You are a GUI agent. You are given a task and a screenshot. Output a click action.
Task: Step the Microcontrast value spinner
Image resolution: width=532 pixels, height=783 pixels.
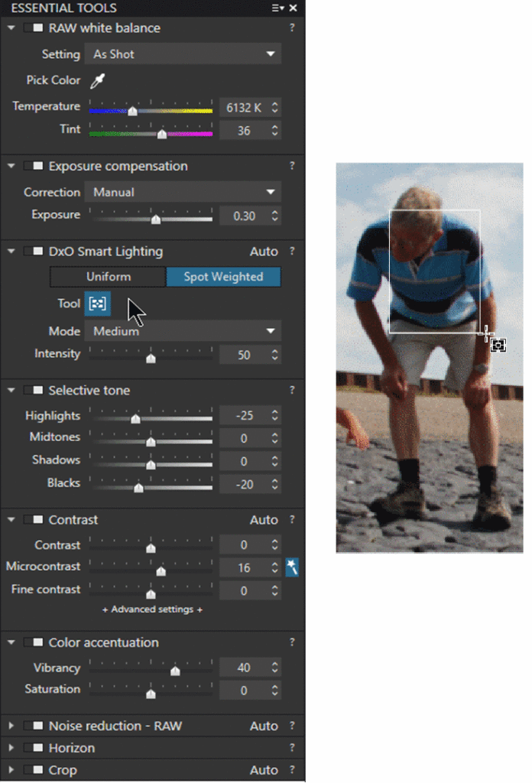(275, 568)
